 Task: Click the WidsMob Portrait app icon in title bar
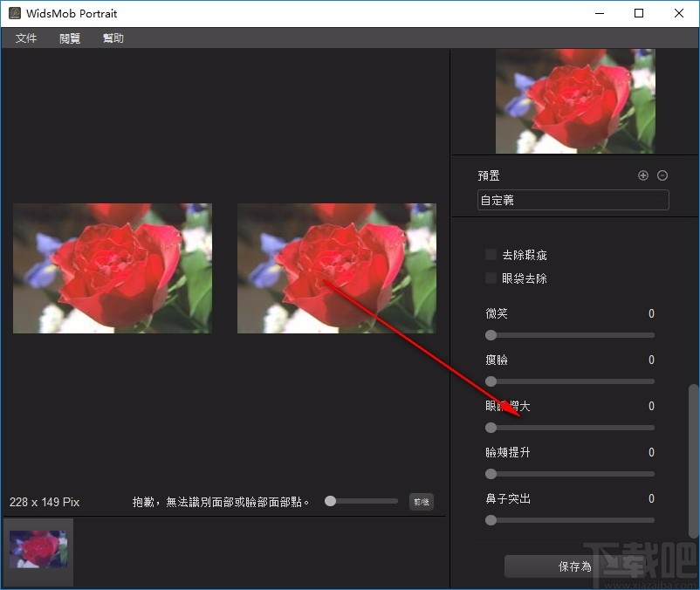coord(15,13)
